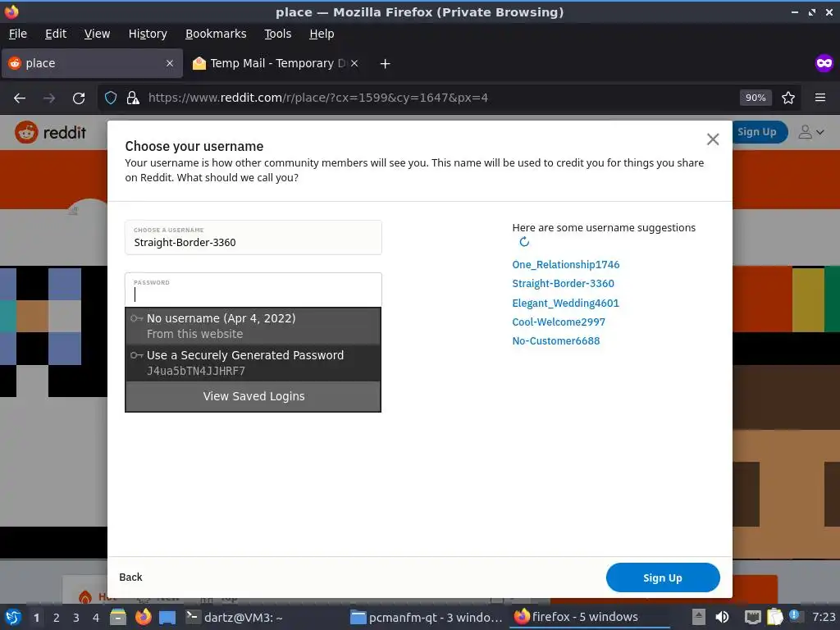Select the saved No username login entry

click(x=253, y=326)
